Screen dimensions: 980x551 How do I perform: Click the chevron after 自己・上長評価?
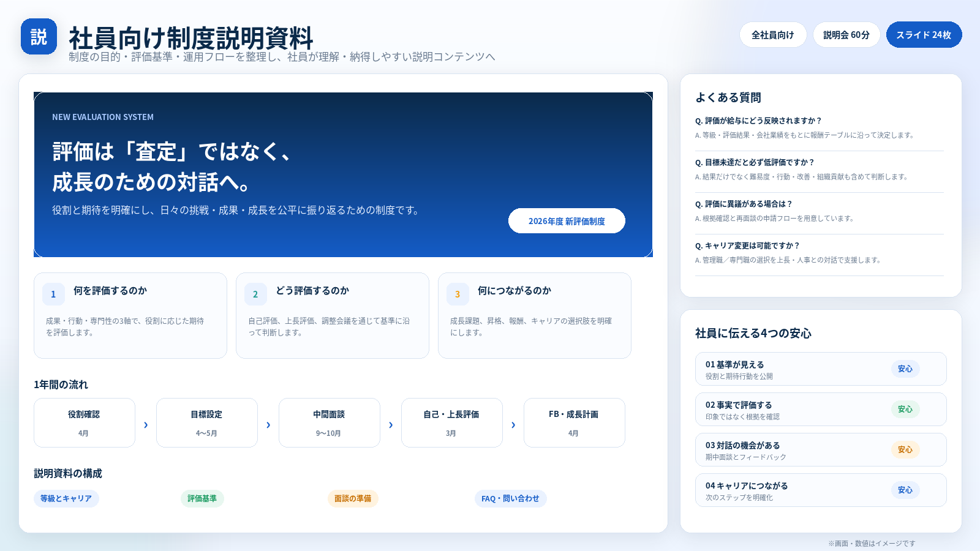coord(513,425)
